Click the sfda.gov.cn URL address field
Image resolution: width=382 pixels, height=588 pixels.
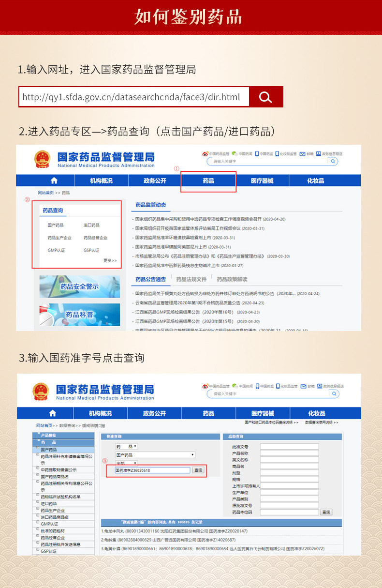(x=134, y=97)
